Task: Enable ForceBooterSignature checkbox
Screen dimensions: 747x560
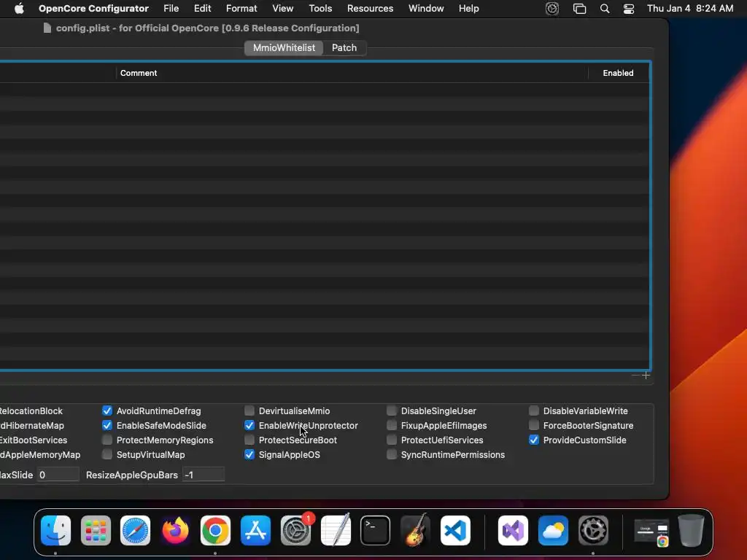Action: 534,425
